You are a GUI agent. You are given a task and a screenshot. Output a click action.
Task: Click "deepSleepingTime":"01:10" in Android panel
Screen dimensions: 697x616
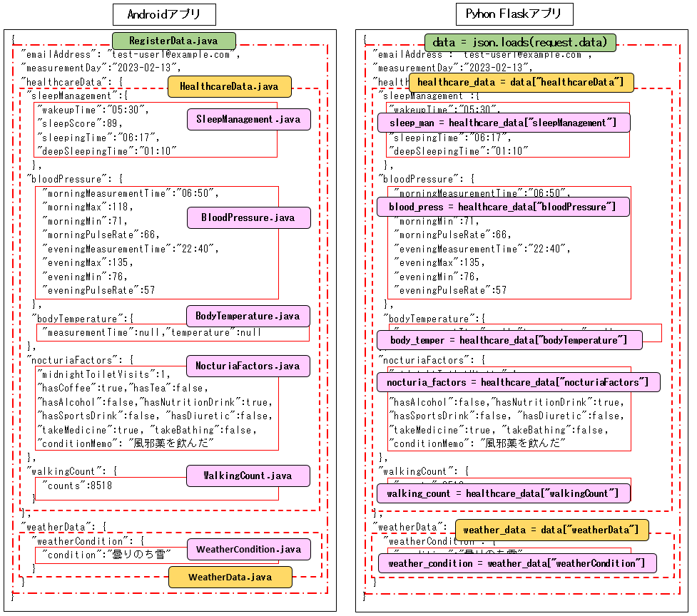click(x=107, y=151)
